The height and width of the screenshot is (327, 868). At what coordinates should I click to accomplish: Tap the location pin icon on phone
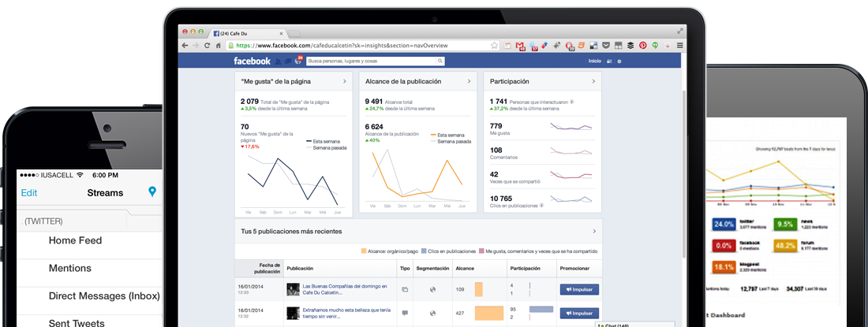pos(152,192)
